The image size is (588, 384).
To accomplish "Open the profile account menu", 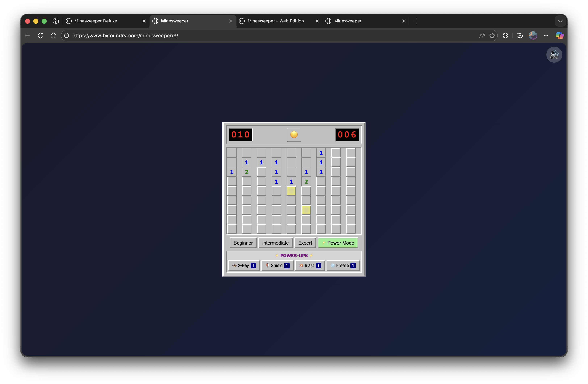I will pyautogui.click(x=533, y=35).
